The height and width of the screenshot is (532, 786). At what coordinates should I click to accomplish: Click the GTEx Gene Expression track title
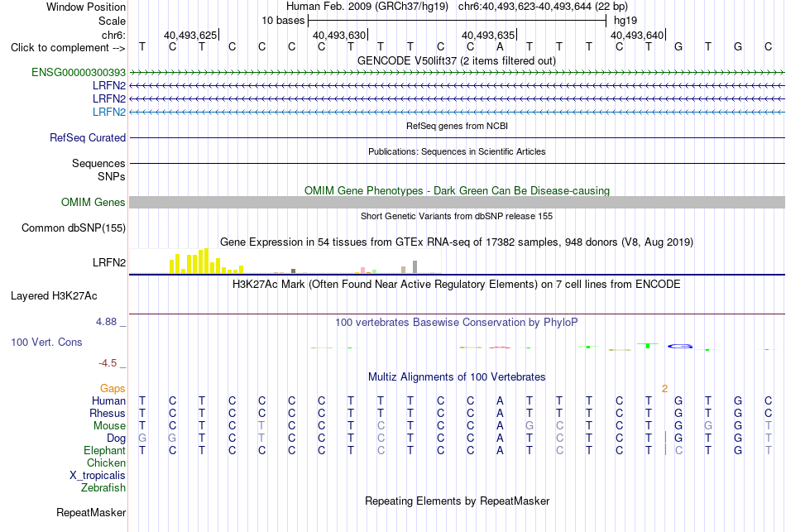point(457,242)
